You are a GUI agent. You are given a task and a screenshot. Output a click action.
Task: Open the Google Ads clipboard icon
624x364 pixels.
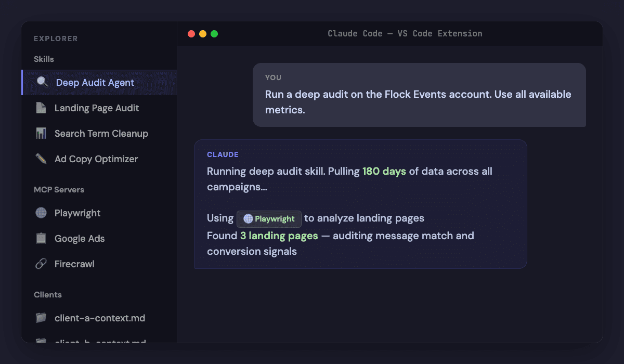click(x=41, y=238)
